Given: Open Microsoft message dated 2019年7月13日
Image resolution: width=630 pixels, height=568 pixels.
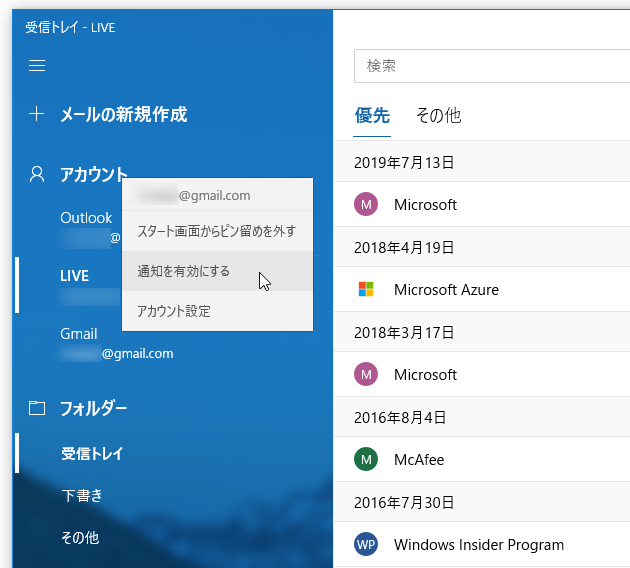Looking at the screenshot, I should point(482,204).
